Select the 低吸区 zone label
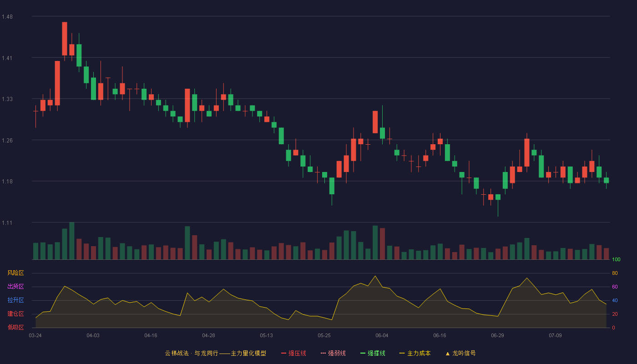The image size is (637, 364). click(x=16, y=327)
